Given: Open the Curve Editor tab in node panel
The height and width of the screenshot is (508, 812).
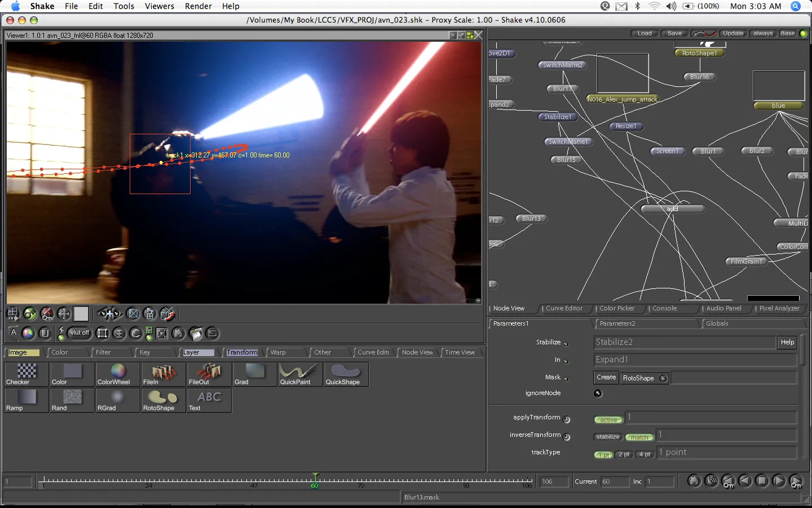Looking at the screenshot, I should point(564,308).
